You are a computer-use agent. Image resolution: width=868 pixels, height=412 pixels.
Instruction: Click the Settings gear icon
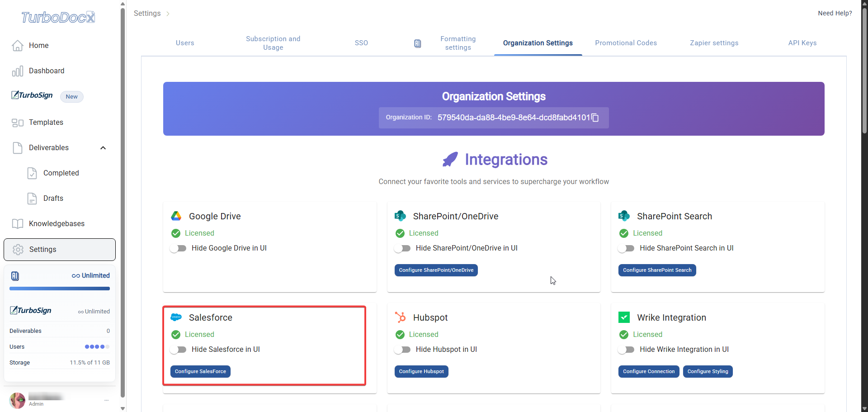click(x=18, y=250)
